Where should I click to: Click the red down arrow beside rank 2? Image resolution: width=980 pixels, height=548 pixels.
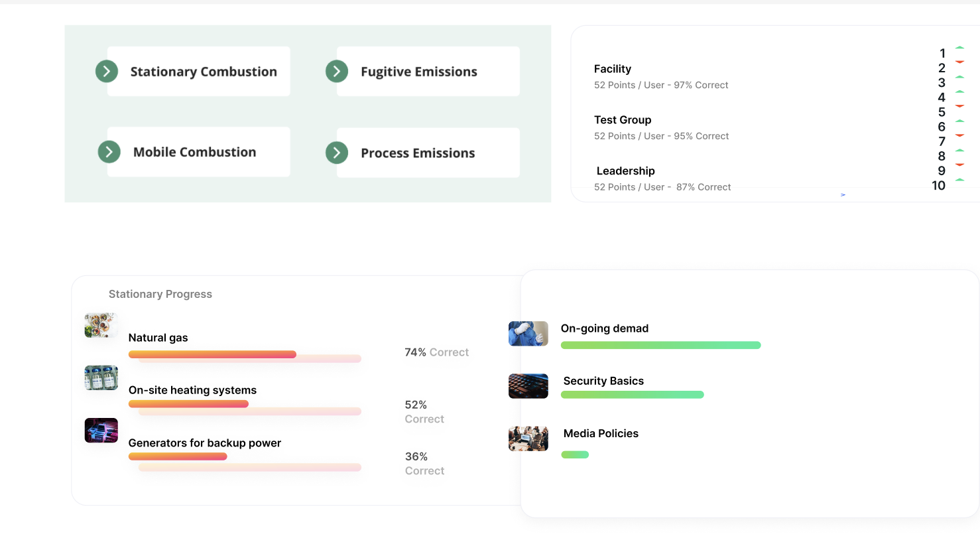coord(959,62)
